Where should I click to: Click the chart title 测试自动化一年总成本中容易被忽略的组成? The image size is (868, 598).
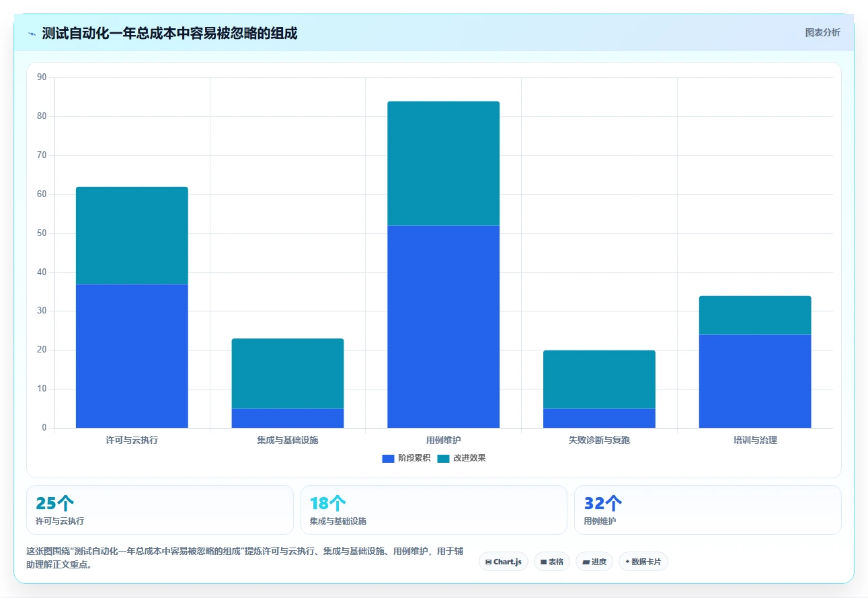pyautogui.click(x=169, y=33)
